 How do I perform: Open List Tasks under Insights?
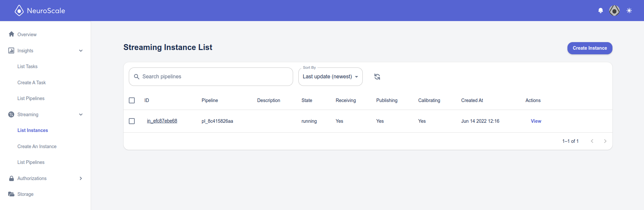pos(27,66)
